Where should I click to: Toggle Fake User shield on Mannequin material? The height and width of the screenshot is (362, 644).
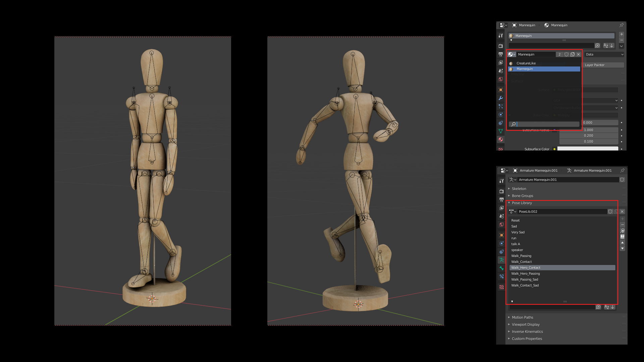coord(567,54)
